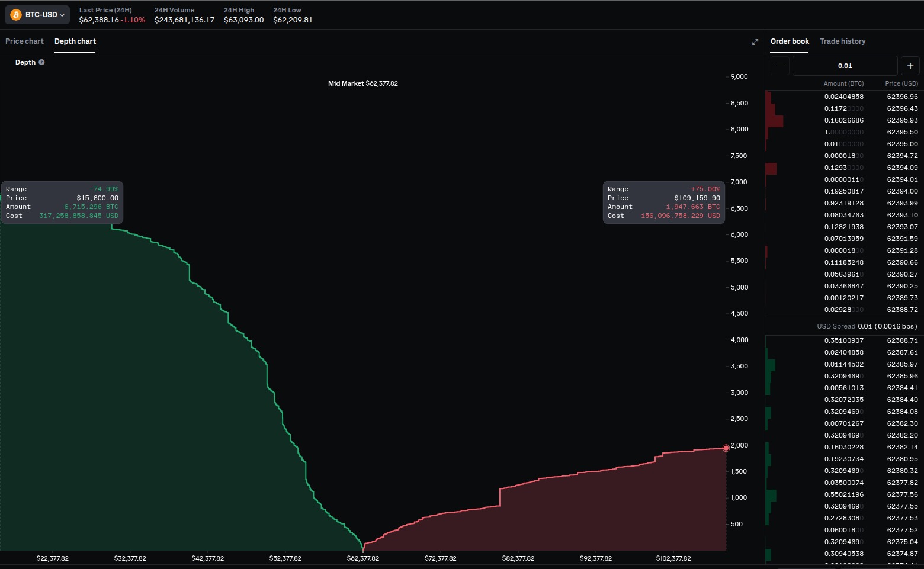Switch to the Trade history tab
Screen dimensions: 924x569
pos(842,41)
